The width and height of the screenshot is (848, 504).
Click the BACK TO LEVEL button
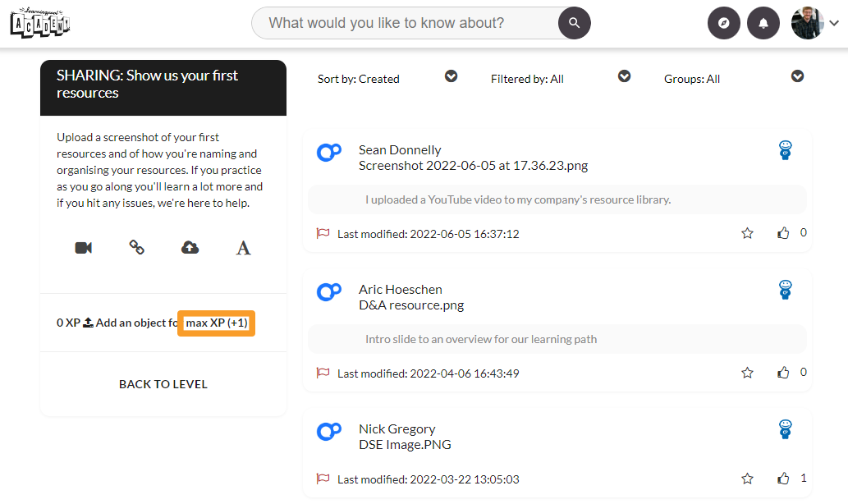click(x=163, y=384)
